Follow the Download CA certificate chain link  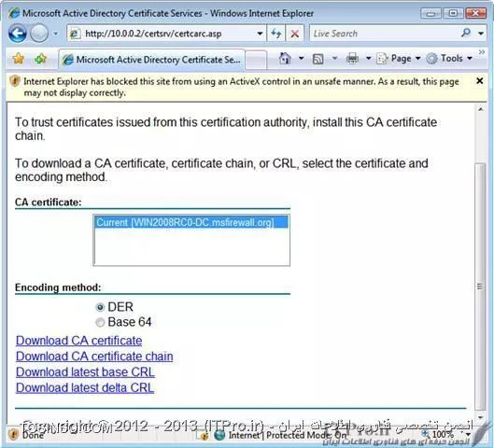point(94,357)
